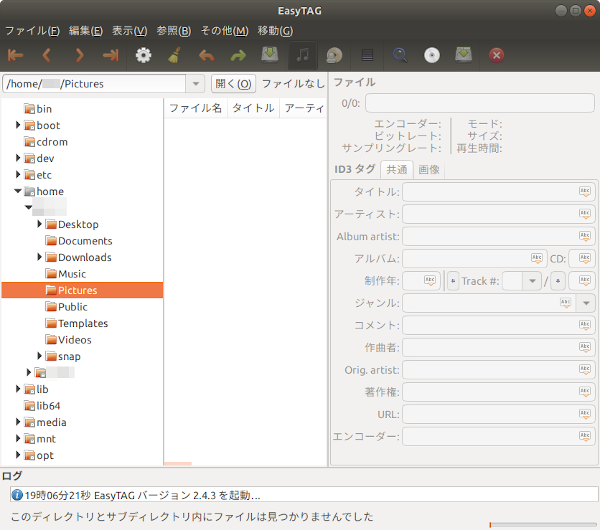Click the playlist generate disk icon
This screenshot has height=530, width=600.
pos(463,55)
